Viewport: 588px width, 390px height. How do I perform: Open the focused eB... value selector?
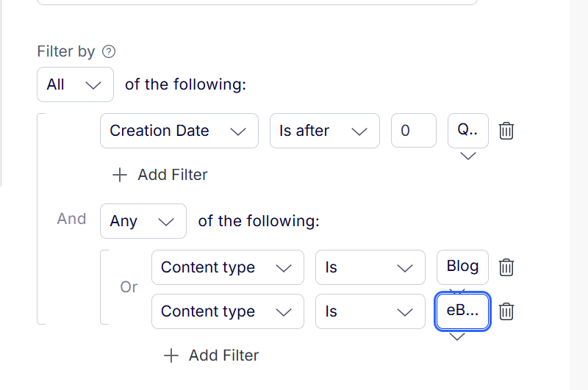[x=462, y=311]
